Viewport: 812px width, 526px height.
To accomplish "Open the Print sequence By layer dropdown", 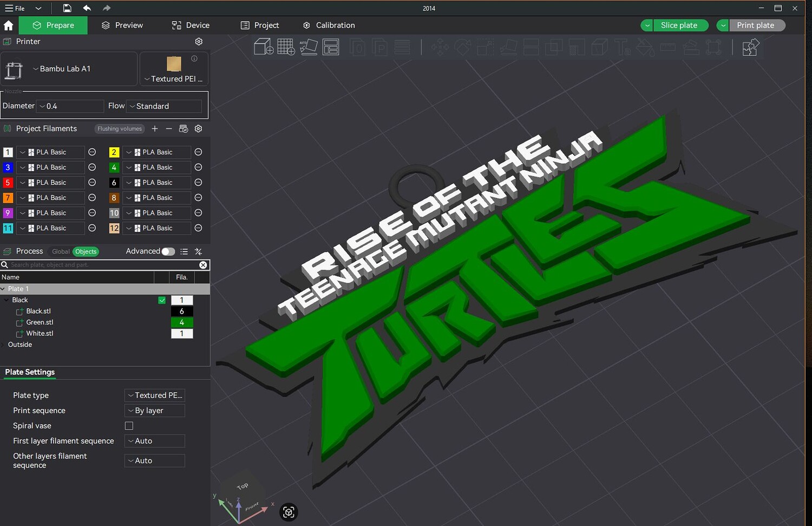I will [155, 411].
